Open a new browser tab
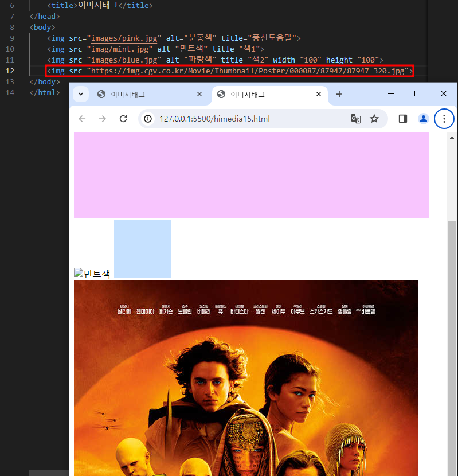The height and width of the screenshot is (476, 458). [339, 94]
